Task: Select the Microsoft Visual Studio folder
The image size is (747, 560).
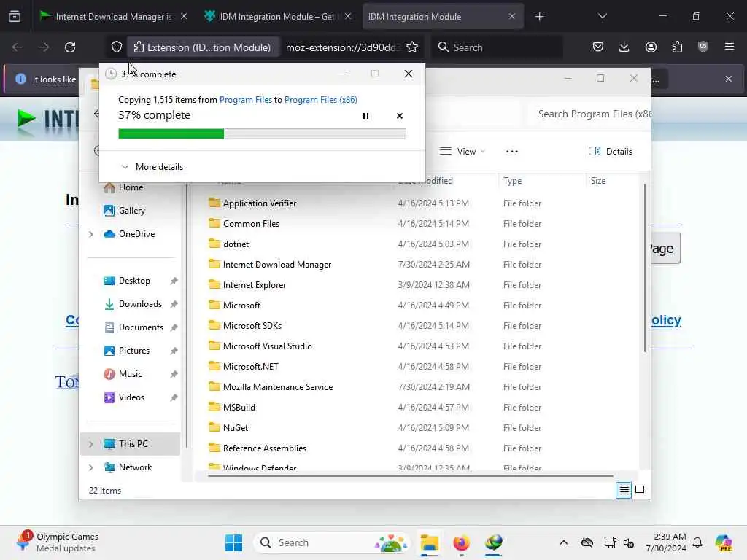Action: (267, 346)
